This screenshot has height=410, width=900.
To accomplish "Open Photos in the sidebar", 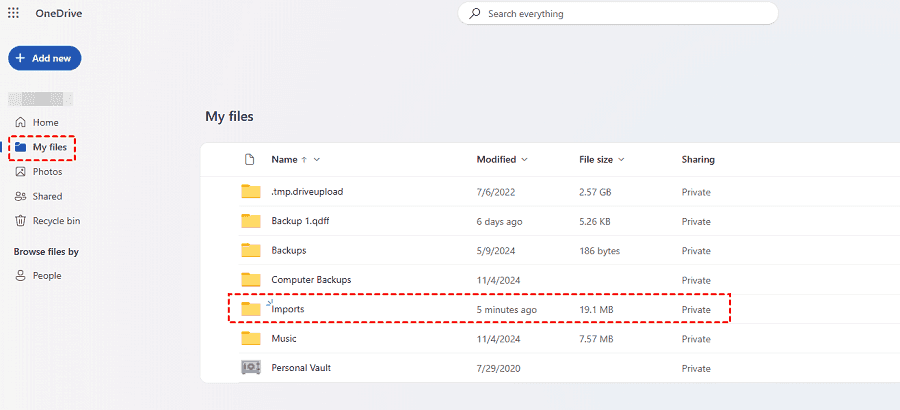I will [47, 172].
